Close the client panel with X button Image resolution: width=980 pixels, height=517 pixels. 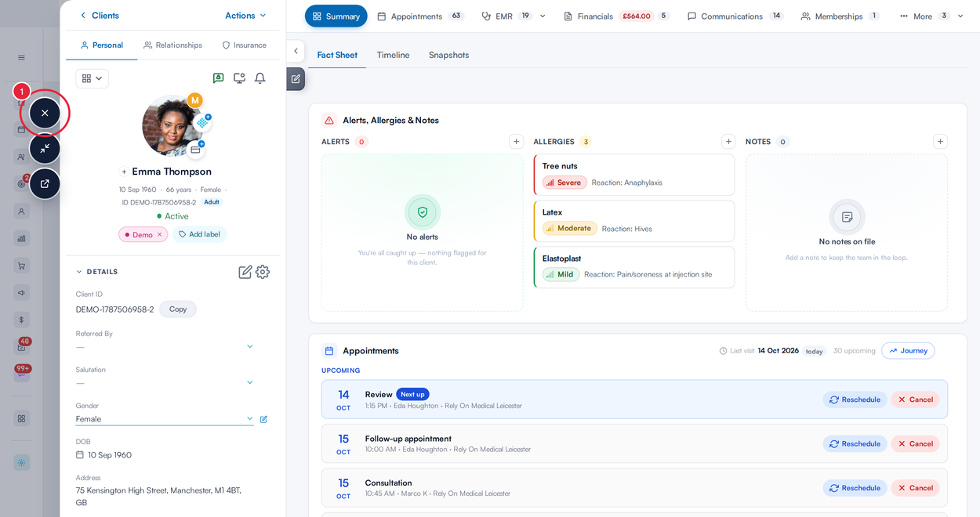coord(45,113)
